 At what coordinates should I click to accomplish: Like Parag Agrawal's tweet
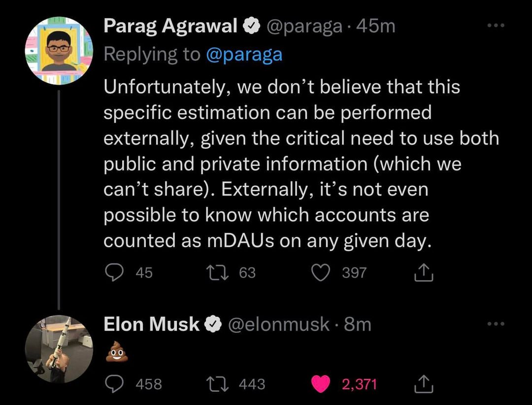pos(321,272)
